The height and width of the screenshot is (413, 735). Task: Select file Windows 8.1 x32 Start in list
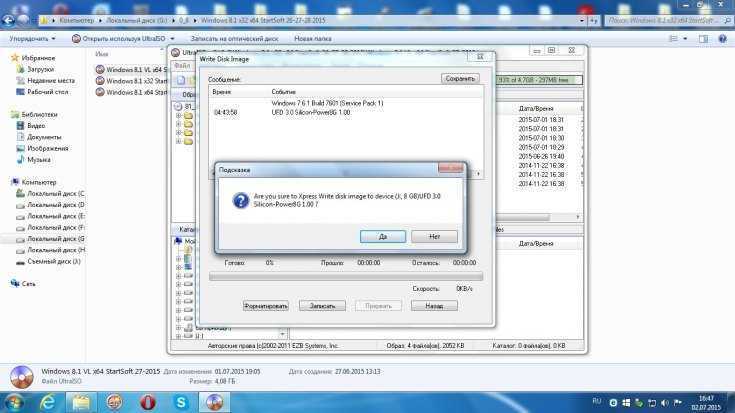coord(131,81)
